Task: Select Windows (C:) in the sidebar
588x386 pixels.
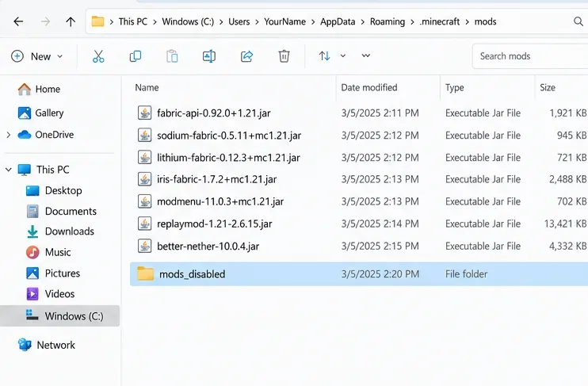Action: 60,315
